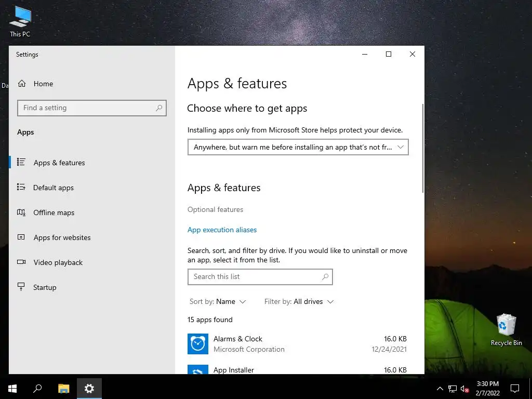The width and height of the screenshot is (532, 399).
Task: Open the taskbar clock showing 3:30 PM
Action: pos(487,389)
